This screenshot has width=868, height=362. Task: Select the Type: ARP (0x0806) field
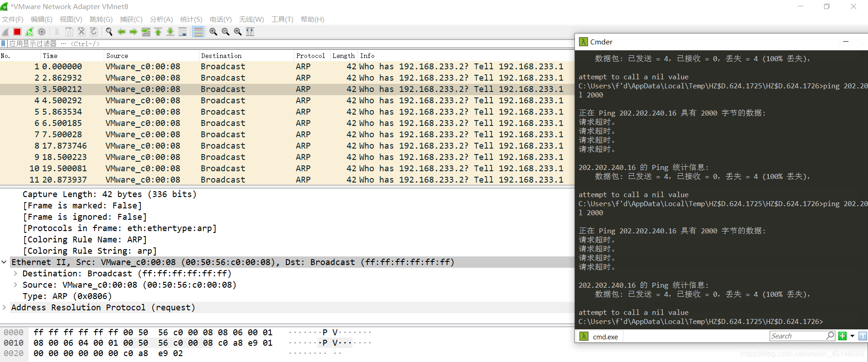point(67,296)
